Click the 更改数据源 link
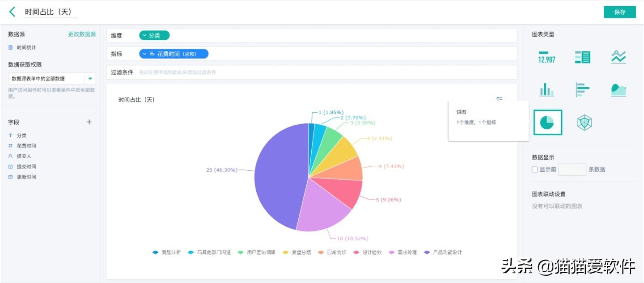The image size is (644, 283). 82,34
